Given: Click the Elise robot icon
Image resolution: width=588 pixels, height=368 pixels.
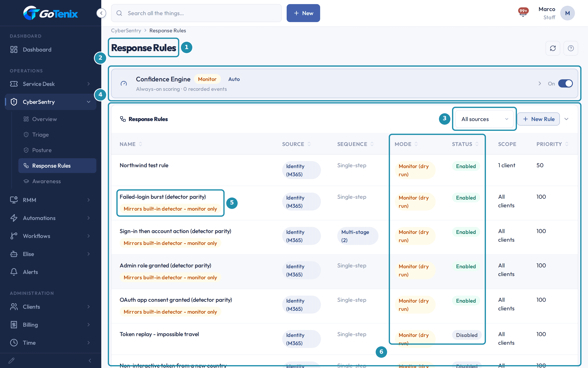Looking at the screenshot, I should click(x=14, y=254).
